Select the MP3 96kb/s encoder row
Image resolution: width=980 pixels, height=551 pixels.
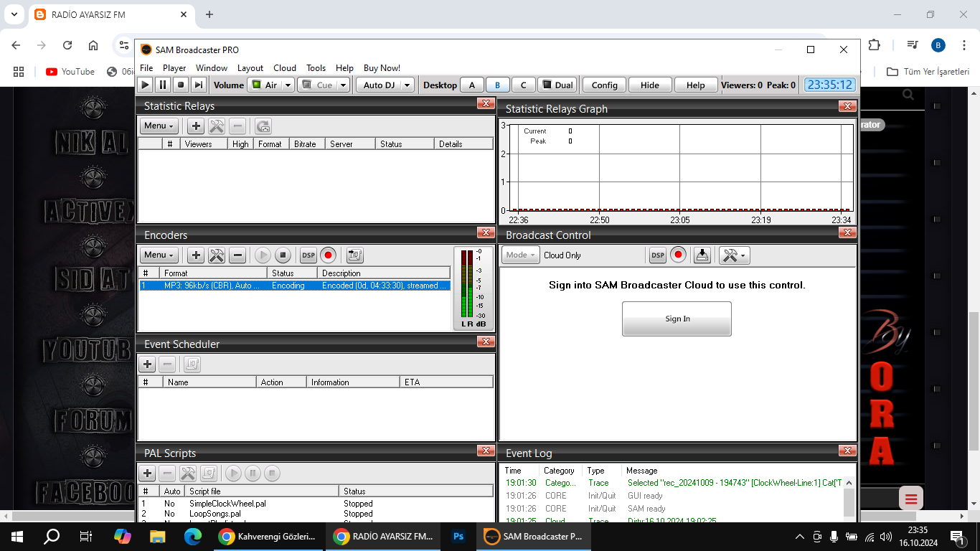[295, 286]
